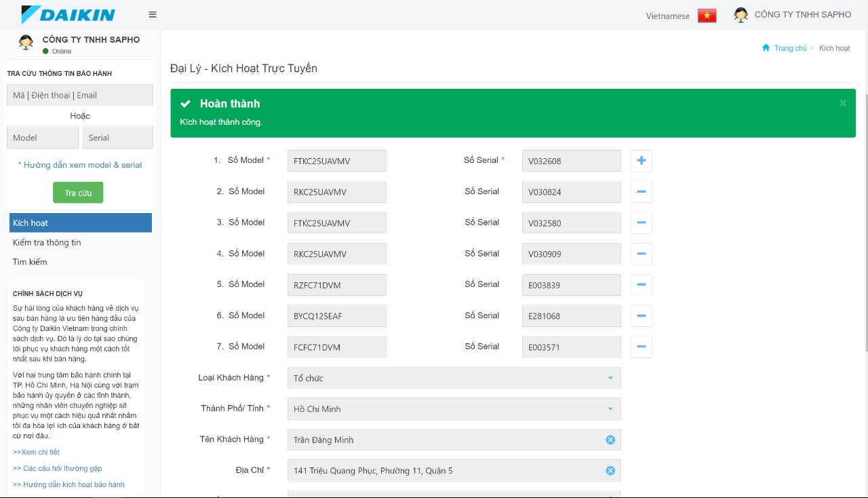Toggle the hamburger sidebar menu icon

(153, 15)
